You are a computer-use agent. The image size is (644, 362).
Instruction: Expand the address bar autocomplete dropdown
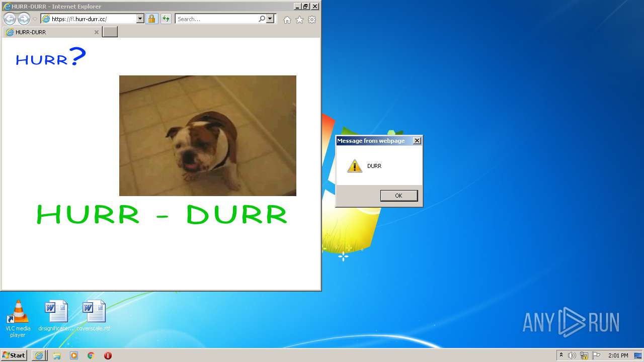(x=140, y=19)
